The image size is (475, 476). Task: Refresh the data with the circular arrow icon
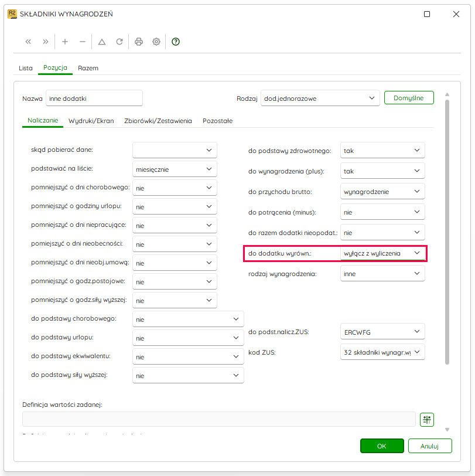pyautogui.click(x=119, y=42)
